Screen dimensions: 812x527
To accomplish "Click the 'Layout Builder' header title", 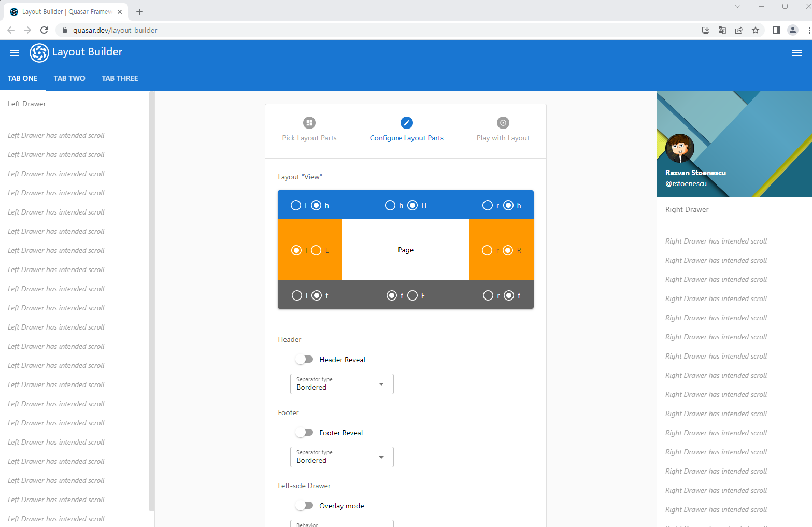I will pyautogui.click(x=87, y=52).
